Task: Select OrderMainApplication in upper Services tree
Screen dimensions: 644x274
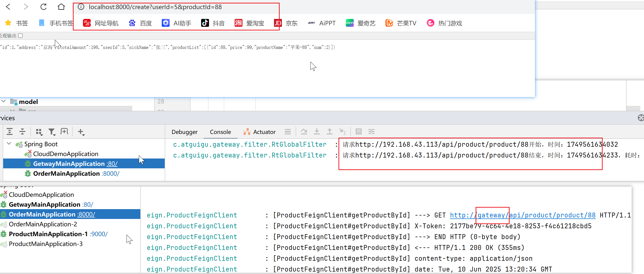Action: (66, 173)
